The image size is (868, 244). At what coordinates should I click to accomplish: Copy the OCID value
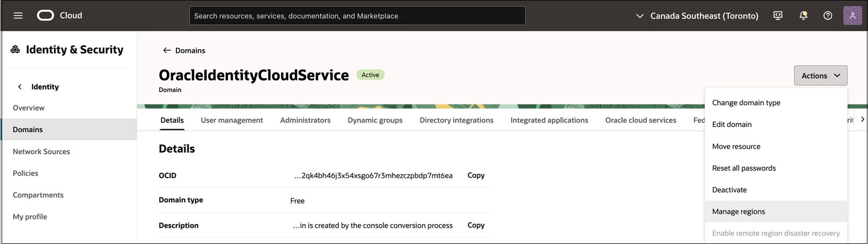[476, 175]
